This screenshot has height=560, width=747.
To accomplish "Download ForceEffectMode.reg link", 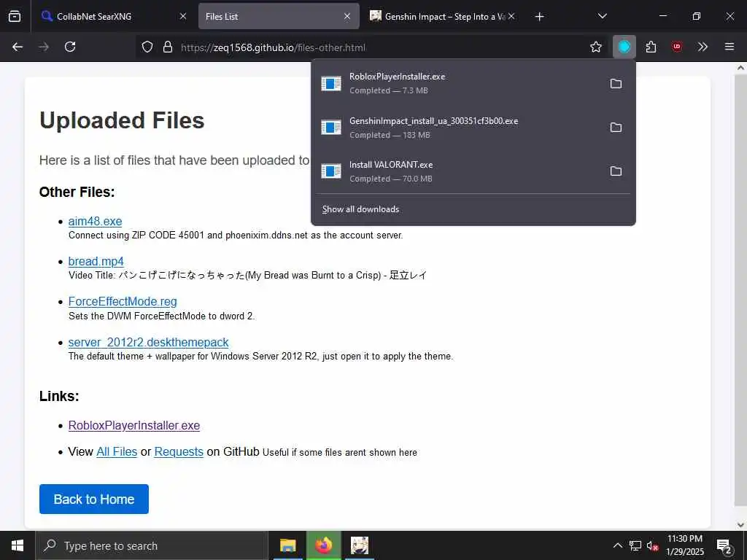I will pos(123,301).
